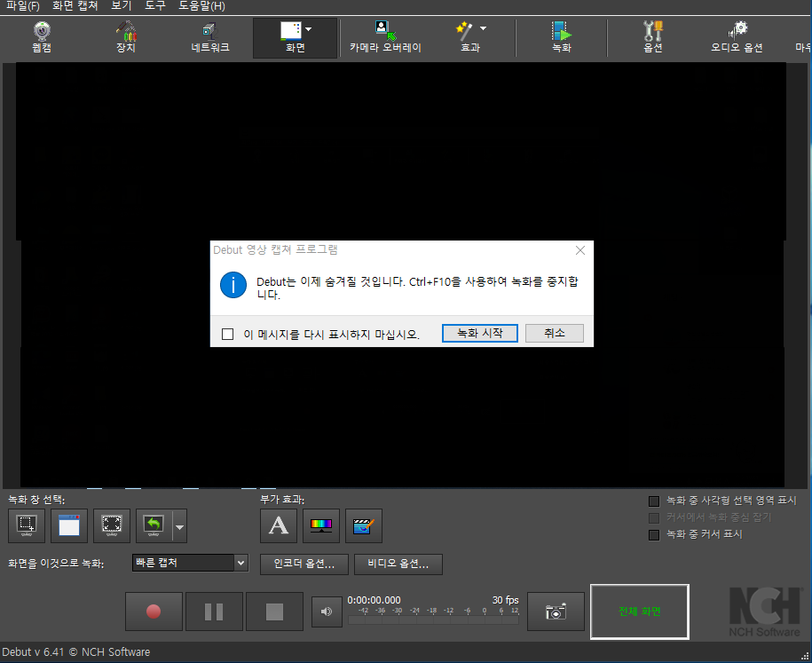The image size is (812, 663).
Task: Choose the rectangle region selection icon
Action: [x=27, y=525]
